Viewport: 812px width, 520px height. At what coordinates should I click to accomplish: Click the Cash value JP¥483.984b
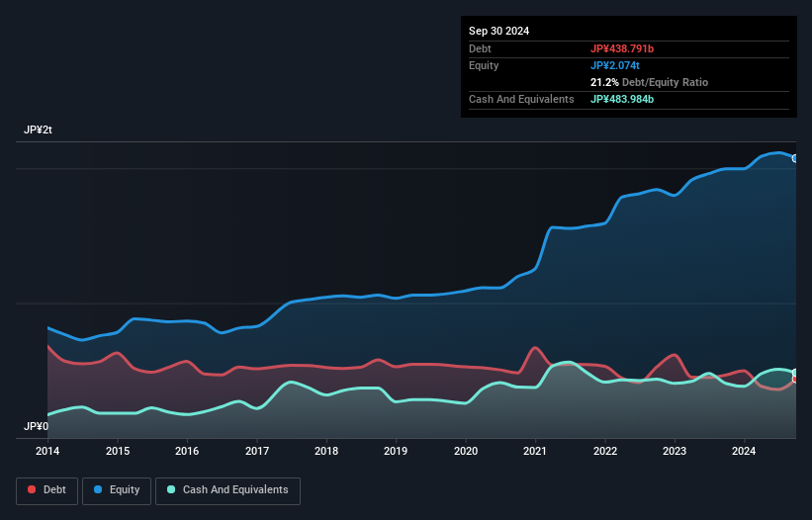622,99
